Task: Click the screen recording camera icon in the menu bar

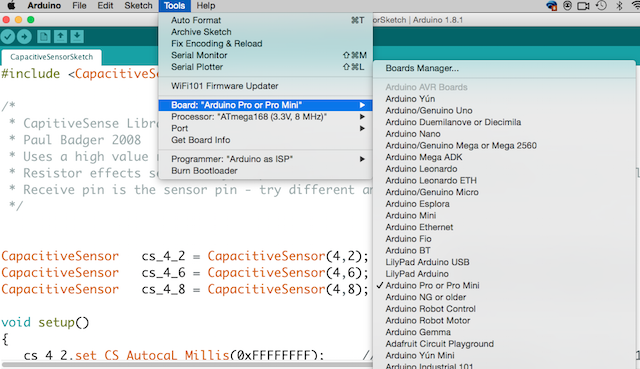Action: (583, 6)
